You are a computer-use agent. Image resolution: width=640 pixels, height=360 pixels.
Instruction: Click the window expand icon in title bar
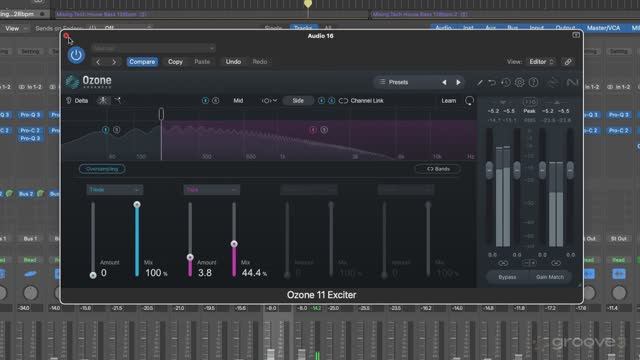pos(576,35)
